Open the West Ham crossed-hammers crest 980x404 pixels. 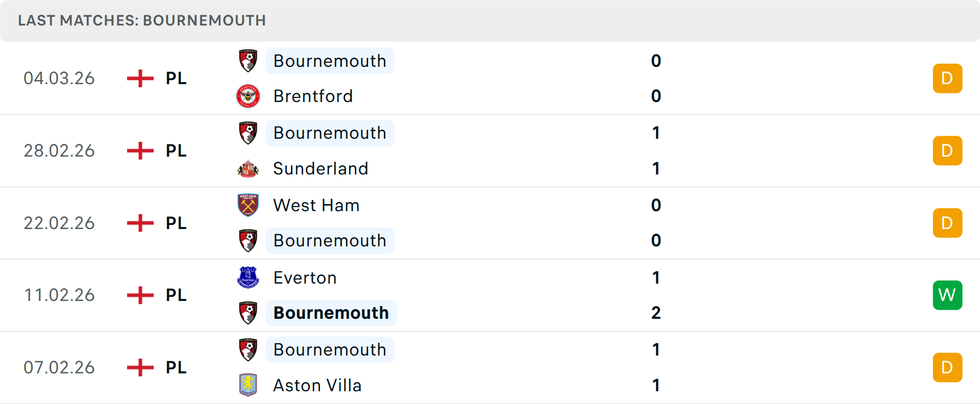point(248,205)
